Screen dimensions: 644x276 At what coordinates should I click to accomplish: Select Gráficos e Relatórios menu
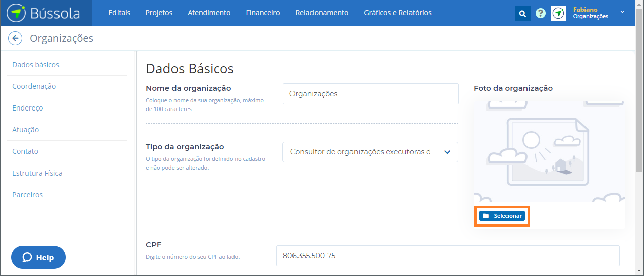pyautogui.click(x=397, y=13)
